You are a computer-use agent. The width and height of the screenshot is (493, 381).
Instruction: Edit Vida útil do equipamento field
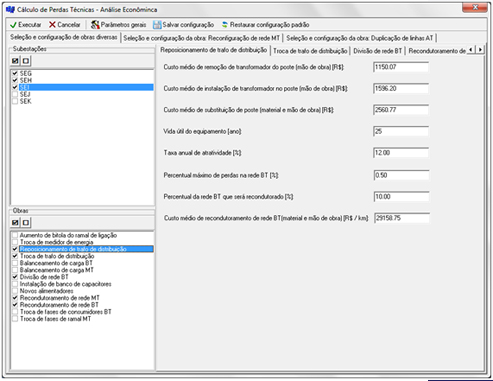[401, 131]
